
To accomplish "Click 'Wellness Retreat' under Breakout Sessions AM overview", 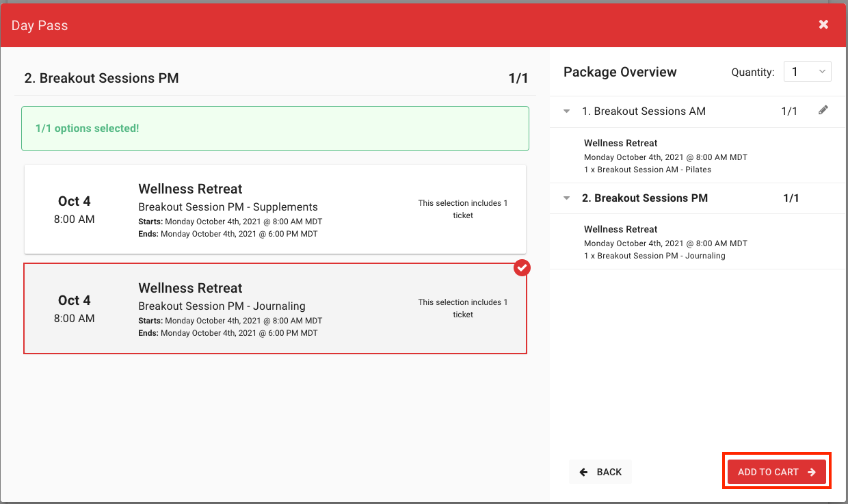I will 621,143.
